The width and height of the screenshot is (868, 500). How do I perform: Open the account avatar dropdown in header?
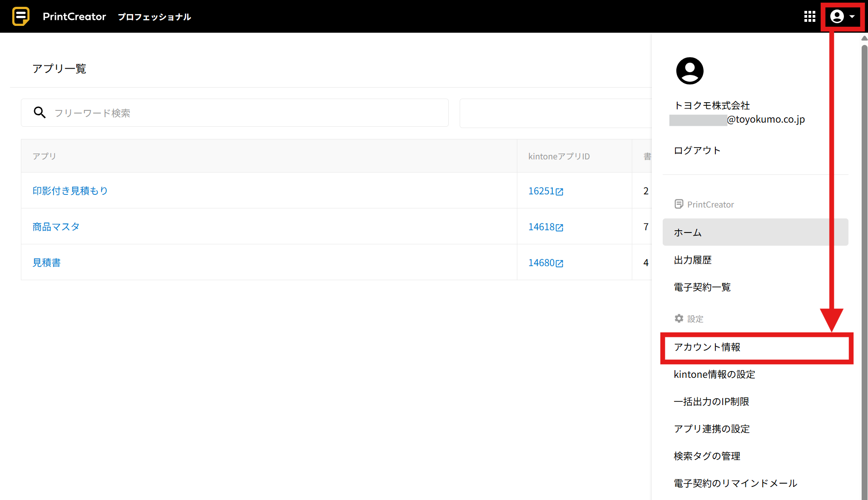(x=843, y=17)
